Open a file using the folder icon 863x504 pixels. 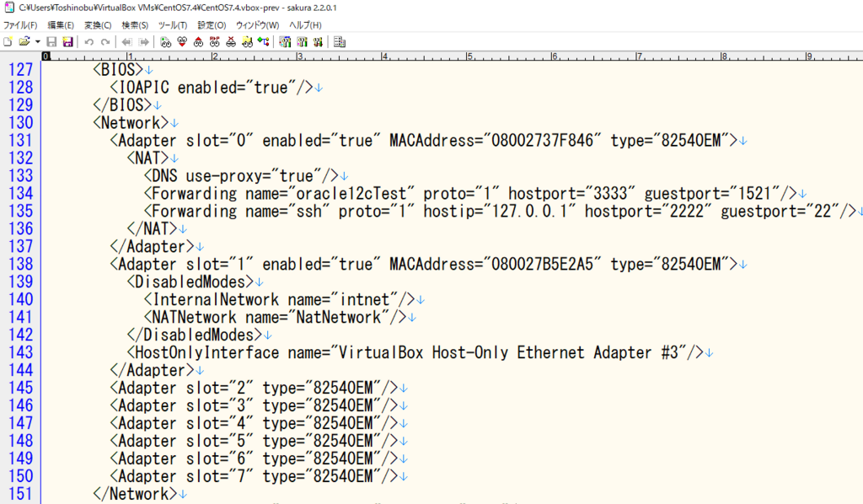click(x=24, y=42)
